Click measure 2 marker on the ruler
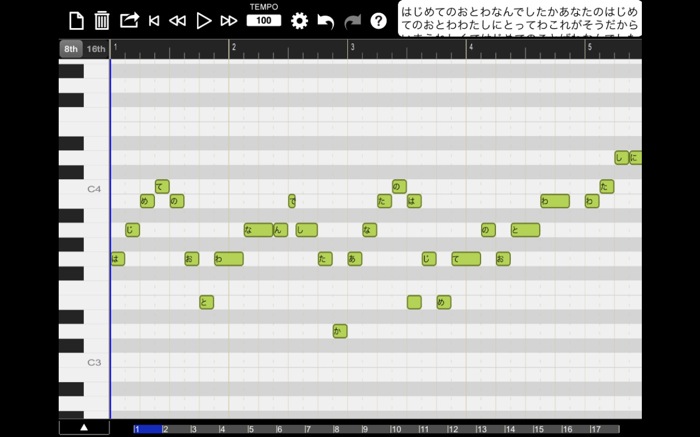The width and height of the screenshot is (700, 437). click(233, 46)
